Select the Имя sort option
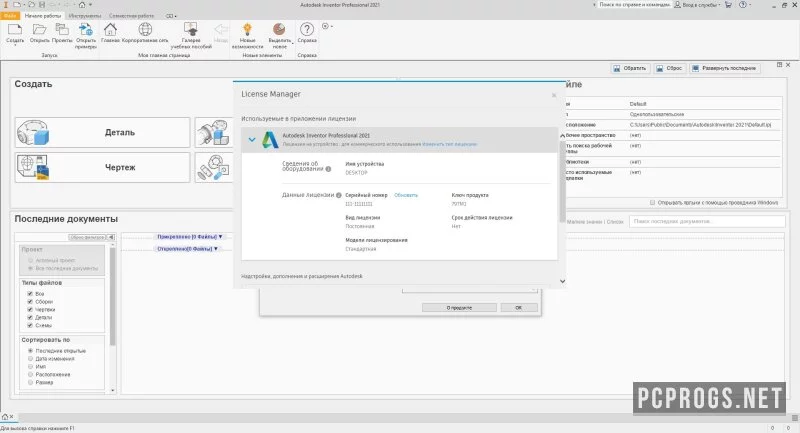Image resolution: width=800 pixels, height=433 pixels. 31,366
